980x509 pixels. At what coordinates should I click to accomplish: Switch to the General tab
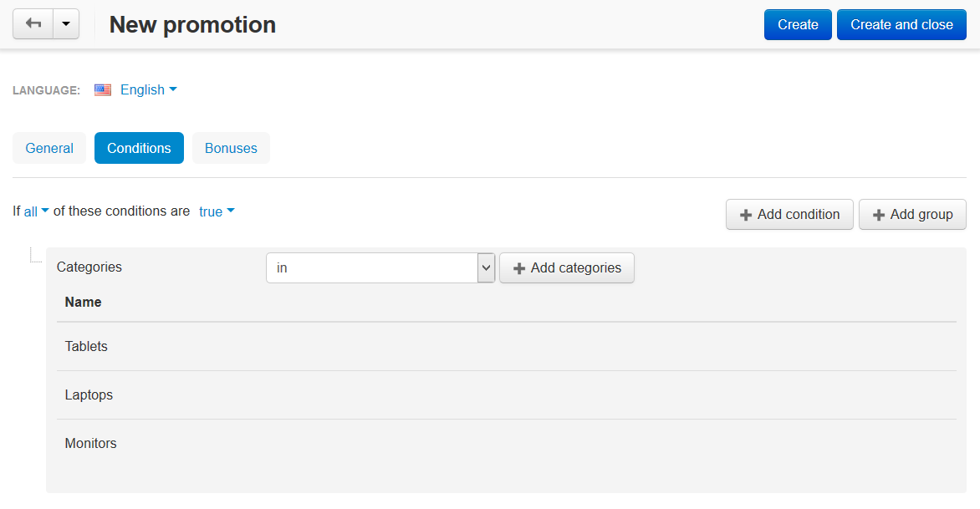pyautogui.click(x=49, y=148)
